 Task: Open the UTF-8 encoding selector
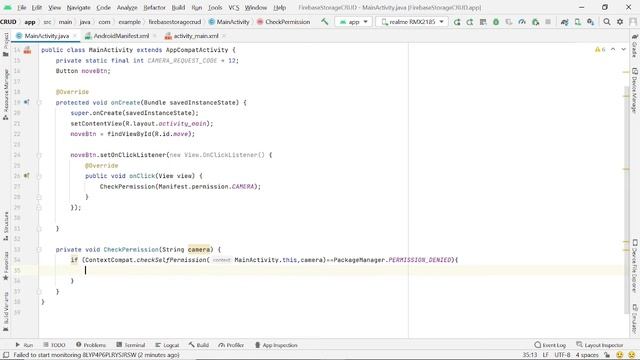[x=562, y=355]
